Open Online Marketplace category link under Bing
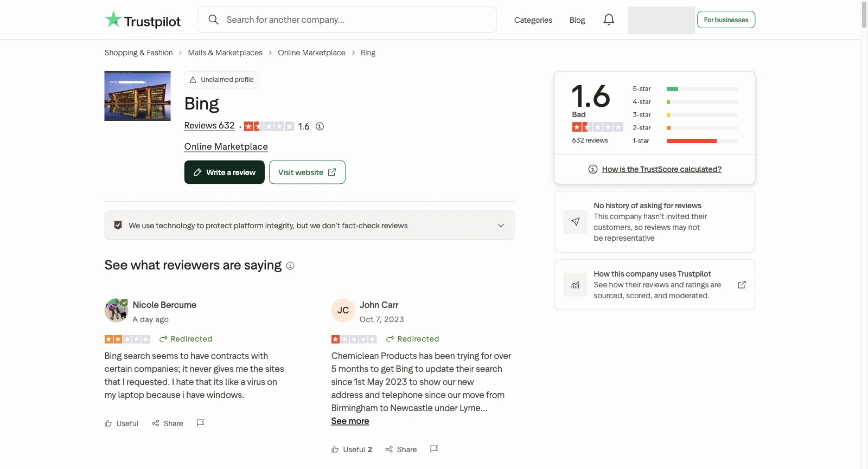The image size is (868, 469). click(x=226, y=147)
